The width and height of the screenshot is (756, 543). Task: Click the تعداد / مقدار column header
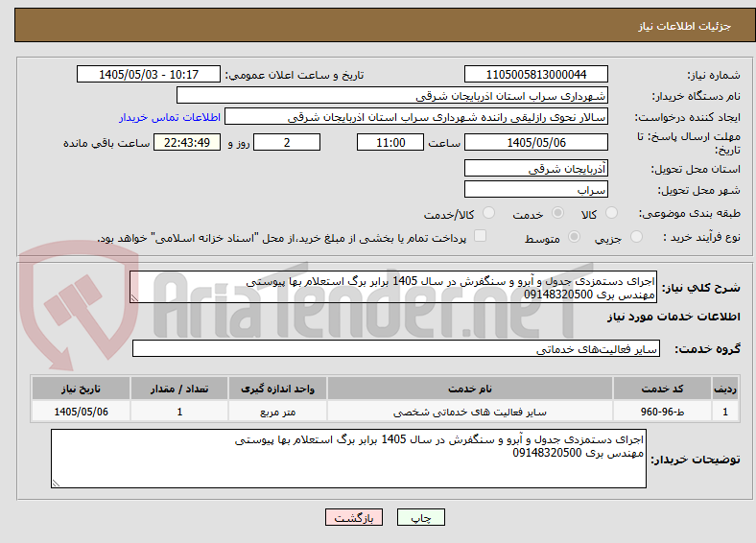179,389
